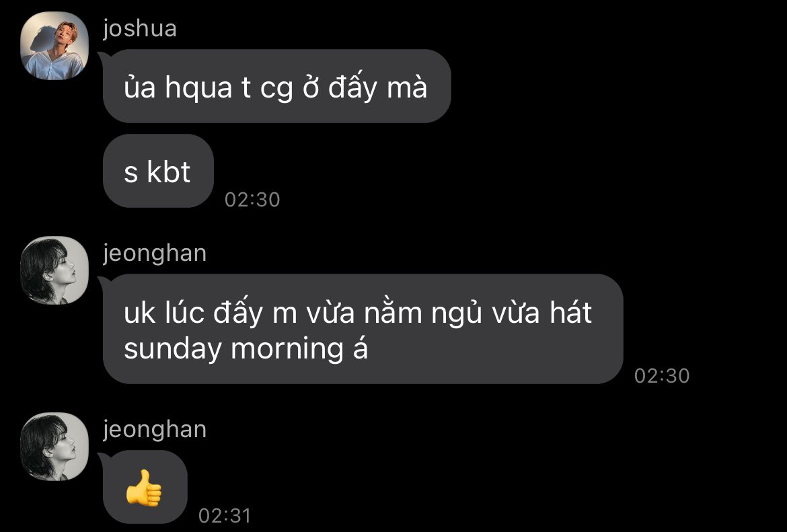
Task: Click the jeonghan name above the thumbs-up message
Action: [x=155, y=430]
